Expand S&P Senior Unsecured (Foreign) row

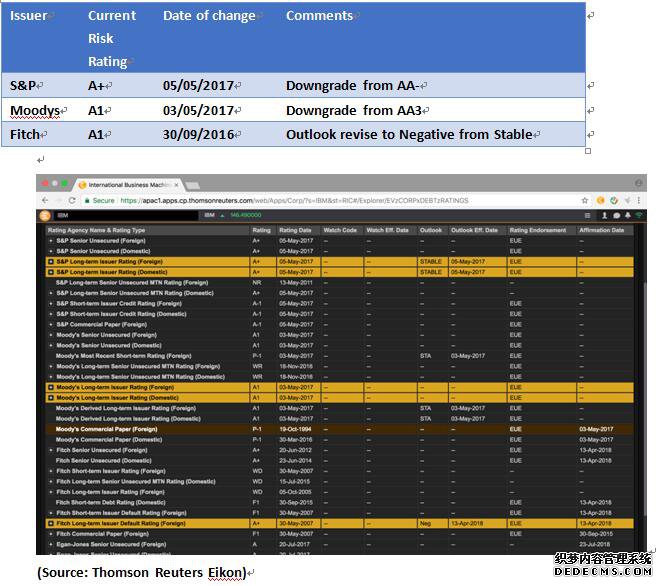pos(51,241)
